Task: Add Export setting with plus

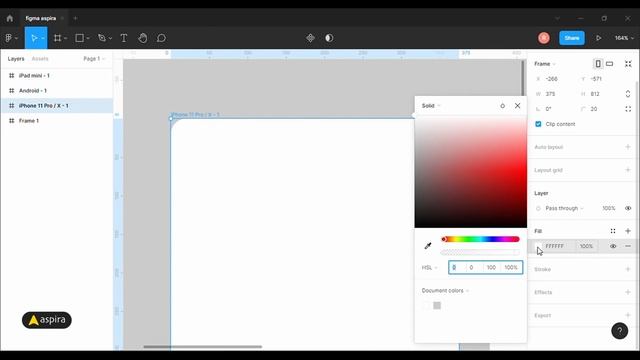Action: [628, 315]
